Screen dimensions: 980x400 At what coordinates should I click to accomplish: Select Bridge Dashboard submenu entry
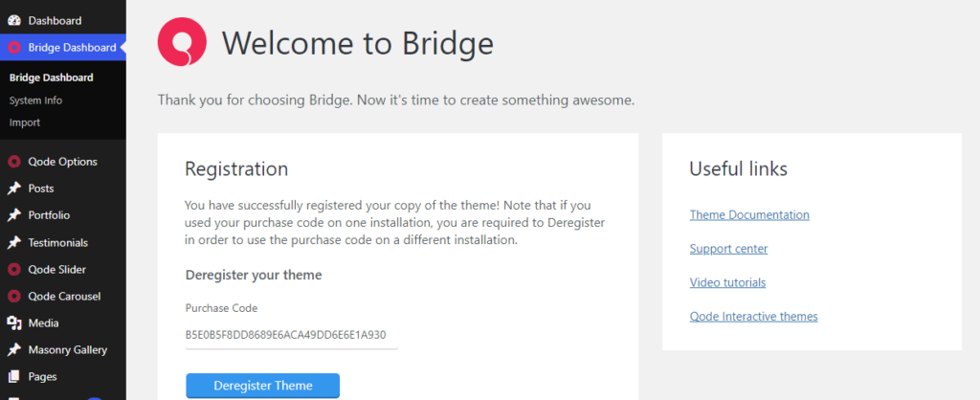coord(52,78)
